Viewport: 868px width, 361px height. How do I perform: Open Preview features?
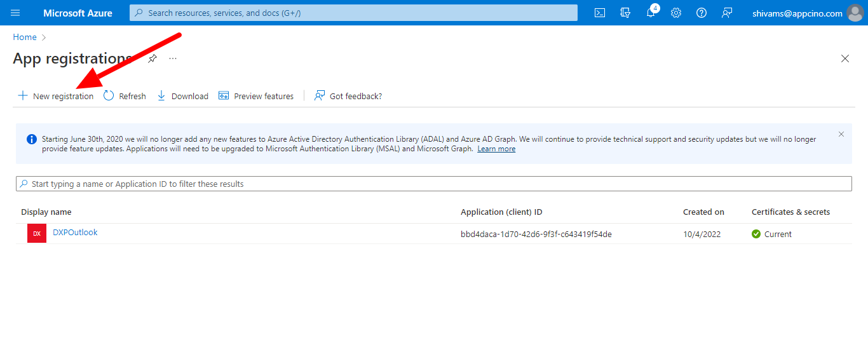point(256,96)
